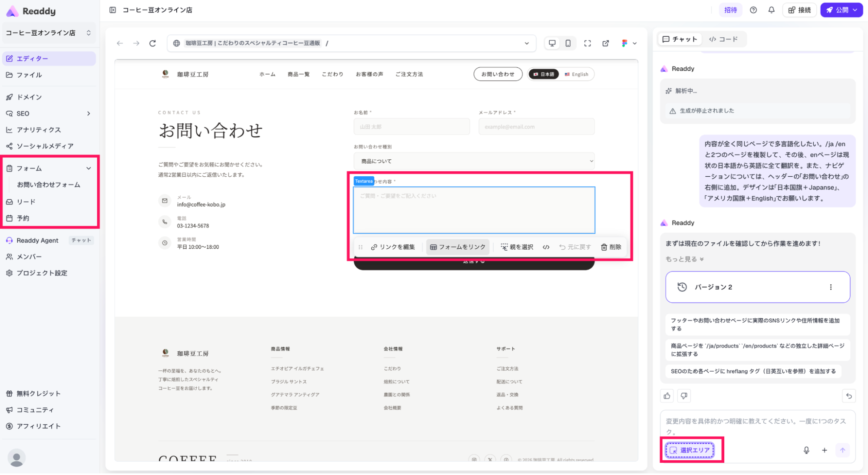This screenshot has height=475, width=868.
Task: Go back in the preview browser
Action: [x=120, y=43]
